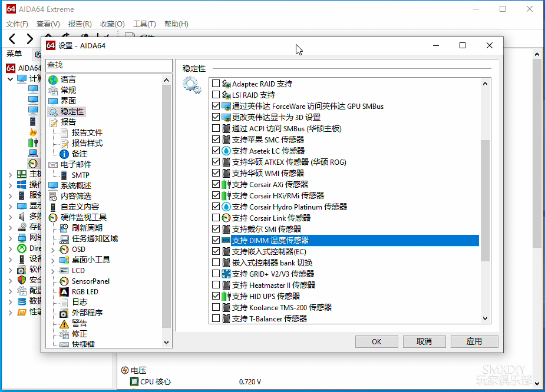Open the 桌面小工具 icon
The image size is (545, 392).
point(64,260)
